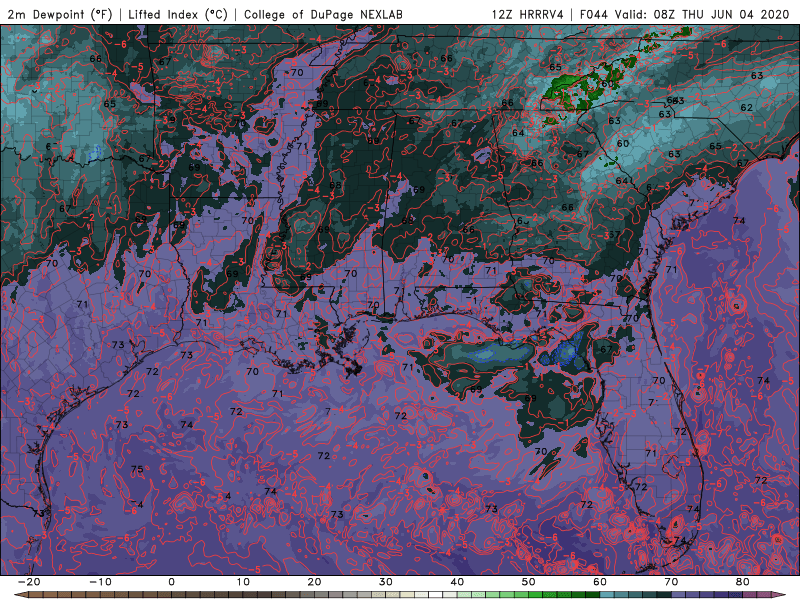Click the 62 dewpoint value on the map
Image resolution: width=800 pixels, height=600 pixels.
click(746, 108)
